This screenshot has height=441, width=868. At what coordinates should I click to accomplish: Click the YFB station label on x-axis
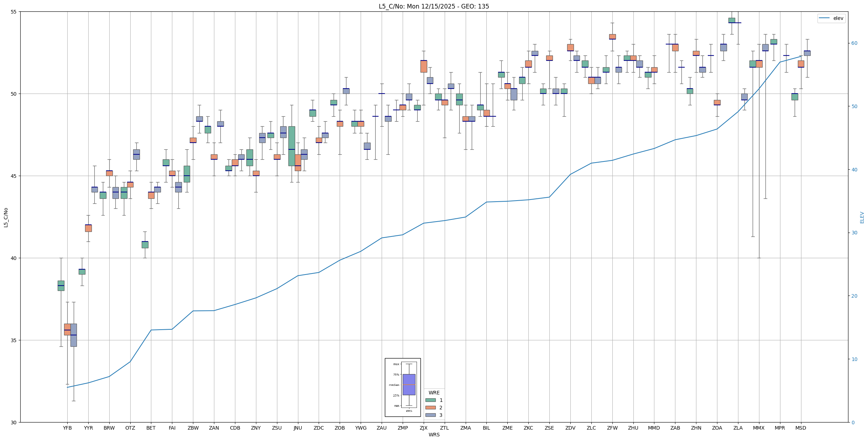coord(67,428)
